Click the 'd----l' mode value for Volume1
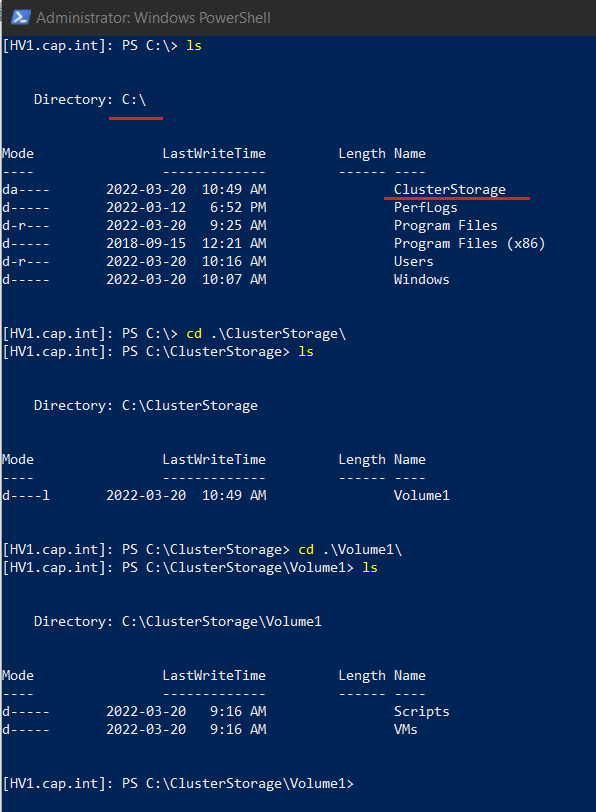Screen dimensions: 596x812 (26, 496)
